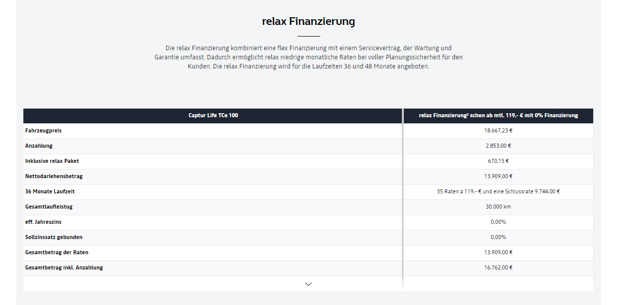The image size is (644, 305).
Task: Select the Nettodarlehensbetrag row label
Action: click(54, 177)
